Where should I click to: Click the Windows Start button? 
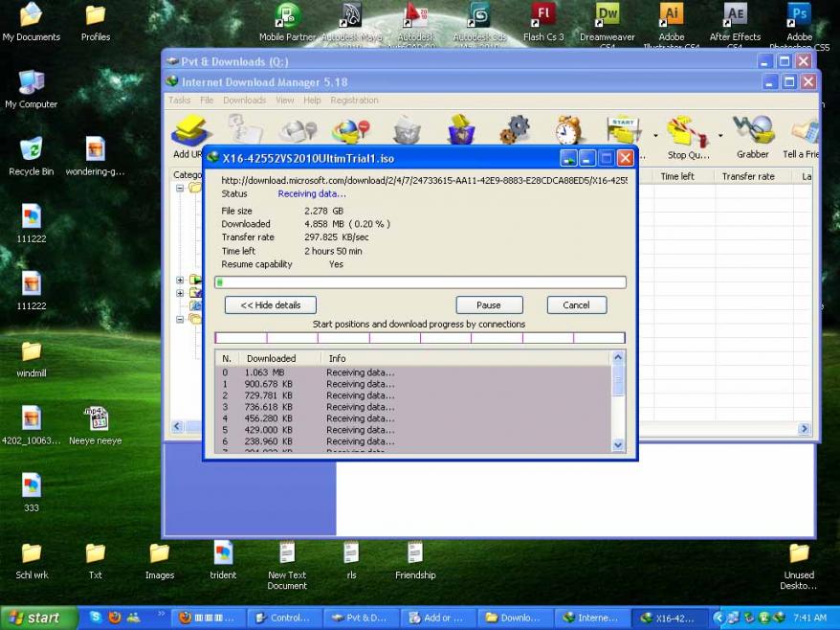(x=38, y=618)
